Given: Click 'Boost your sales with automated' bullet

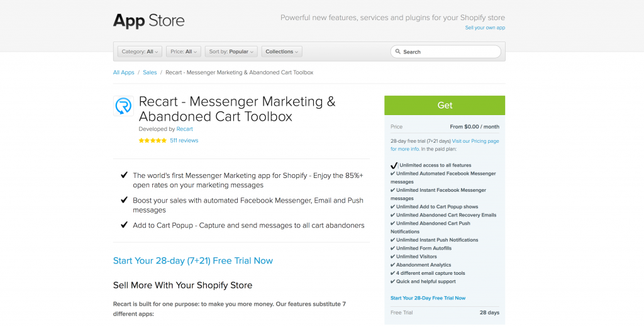Looking at the screenshot, I should [248, 206].
